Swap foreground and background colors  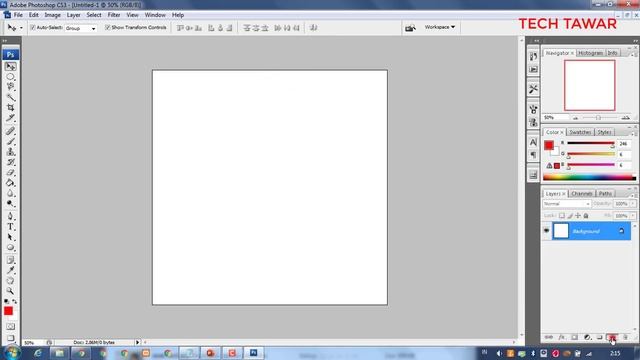coord(15,301)
